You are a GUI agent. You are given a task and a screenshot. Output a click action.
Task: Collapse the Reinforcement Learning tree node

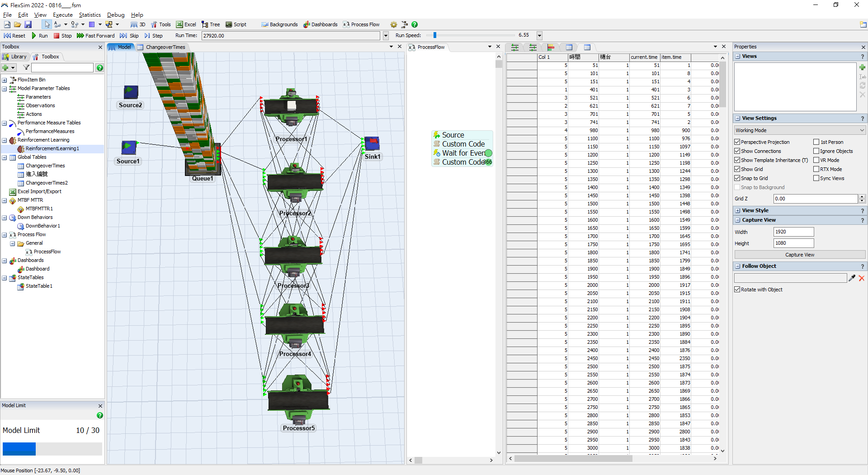(x=4, y=140)
